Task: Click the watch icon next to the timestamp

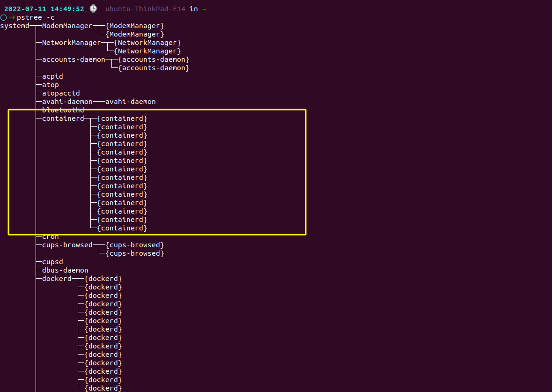Action: (94, 8)
